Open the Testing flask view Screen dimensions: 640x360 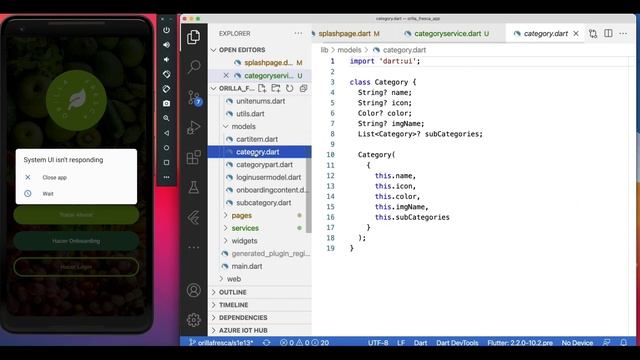[x=193, y=187]
